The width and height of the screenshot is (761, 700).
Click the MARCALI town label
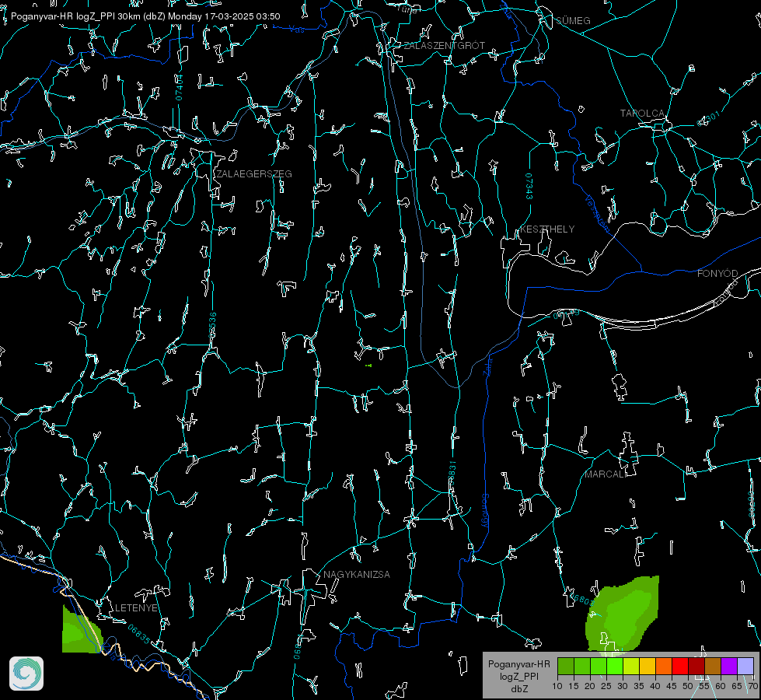tap(606, 474)
